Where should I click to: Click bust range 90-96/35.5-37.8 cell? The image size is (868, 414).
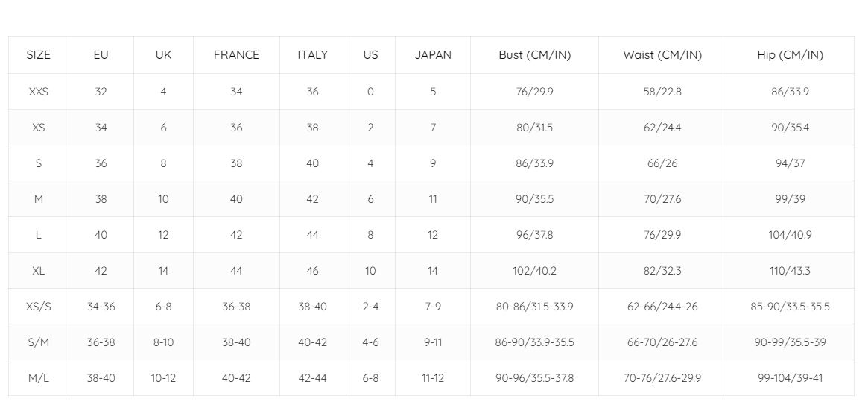click(x=534, y=378)
